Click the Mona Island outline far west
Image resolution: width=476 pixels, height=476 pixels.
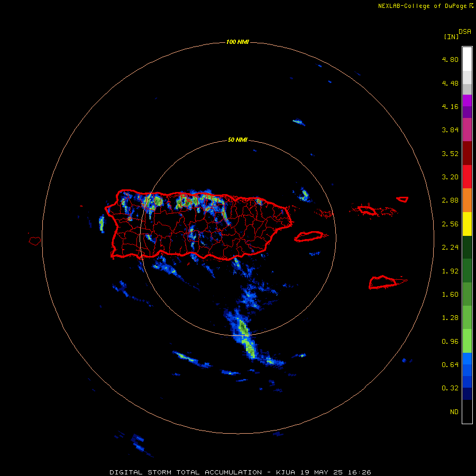coord(35,241)
